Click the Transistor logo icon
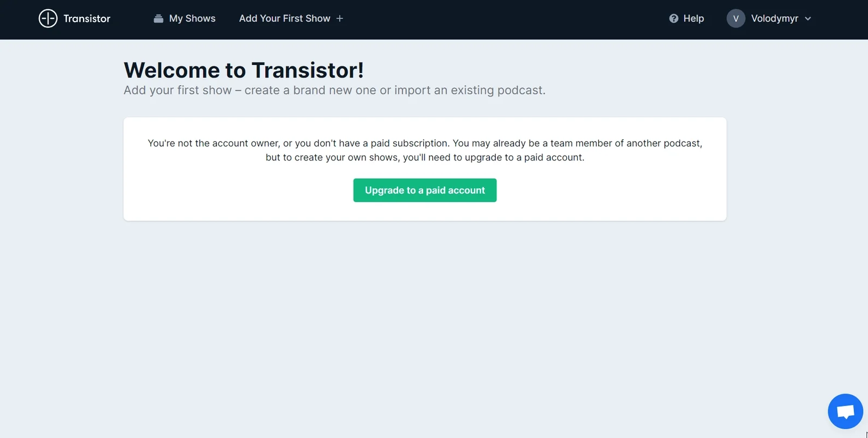This screenshot has width=868, height=438. pyautogui.click(x=48, y=18)
